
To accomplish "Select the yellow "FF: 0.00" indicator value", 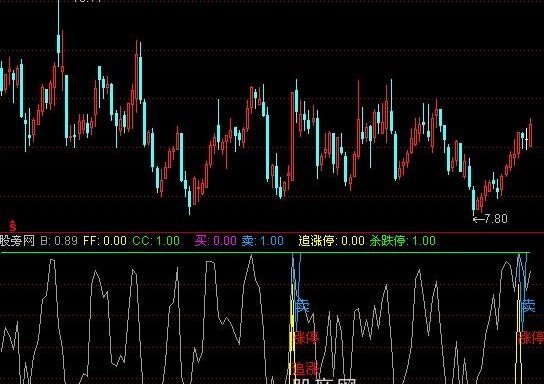I will click(x=105, y=241).
